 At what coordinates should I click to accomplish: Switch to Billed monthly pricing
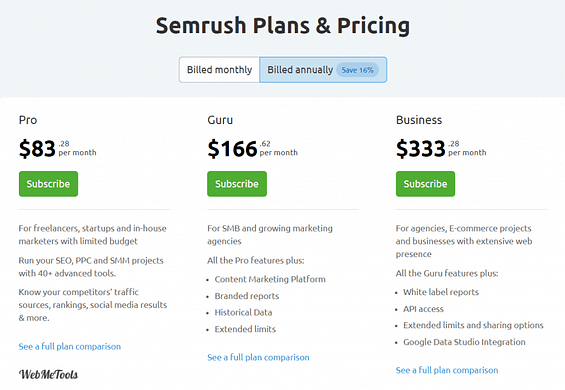(x=219, y=70)
